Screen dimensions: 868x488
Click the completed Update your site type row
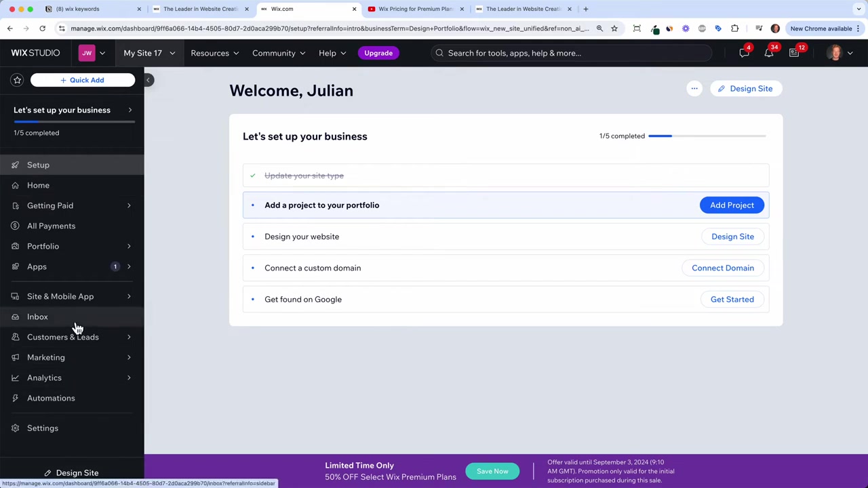click(506, 176)
